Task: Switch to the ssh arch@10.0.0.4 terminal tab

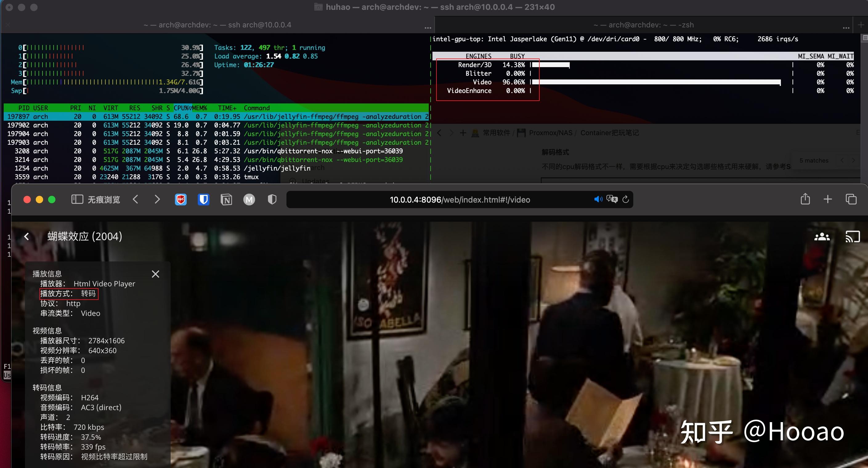Action: coord(217,25)
